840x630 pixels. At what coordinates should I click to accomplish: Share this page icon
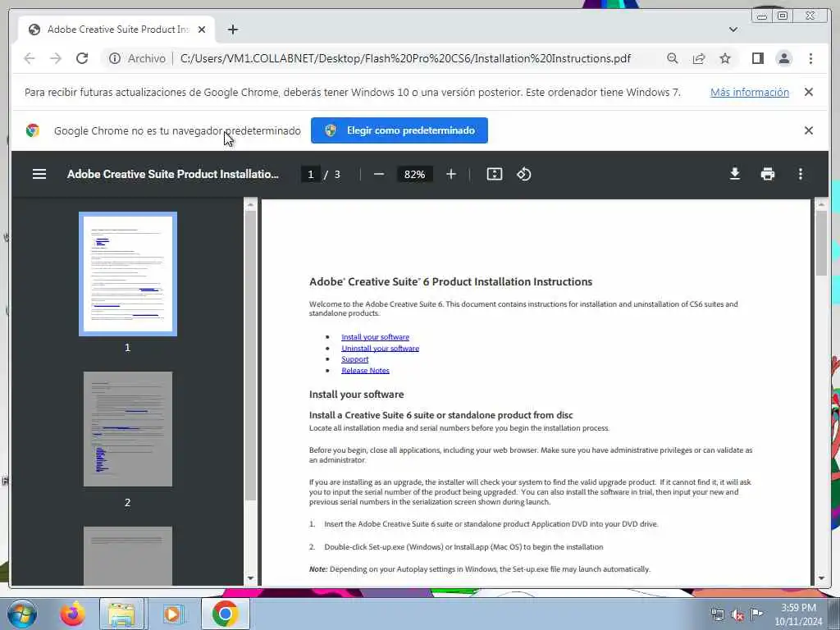tap(699, 58)
